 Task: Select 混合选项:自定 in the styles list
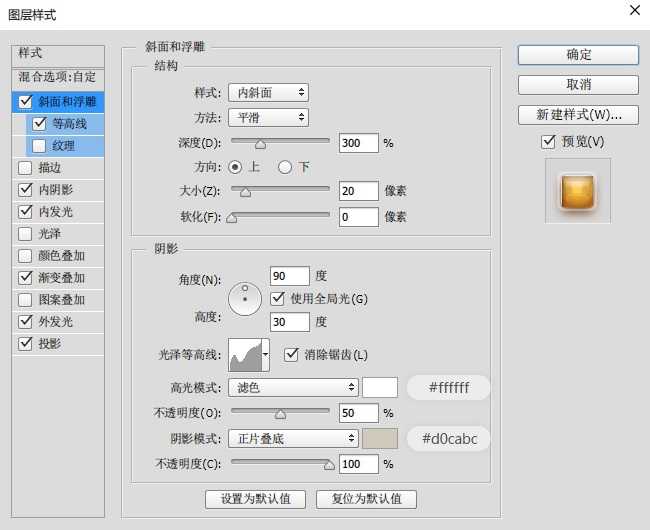point(58,77)
